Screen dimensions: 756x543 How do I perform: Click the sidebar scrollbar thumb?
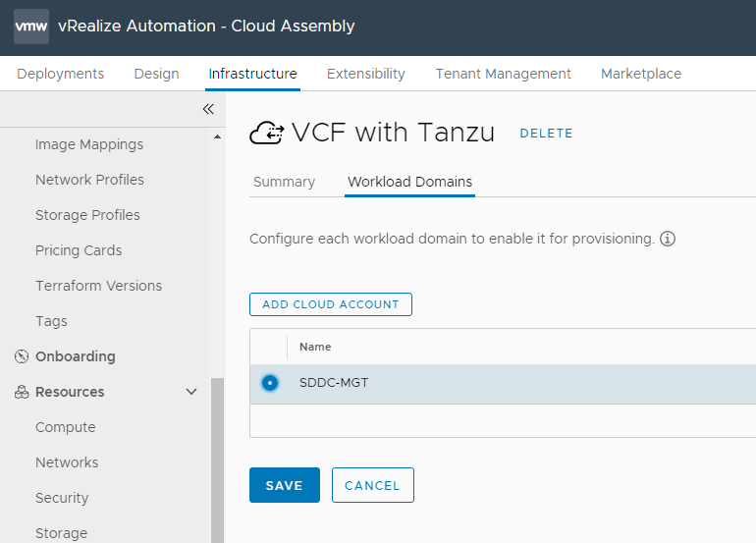pyautogui.click(x=217, y=461)
